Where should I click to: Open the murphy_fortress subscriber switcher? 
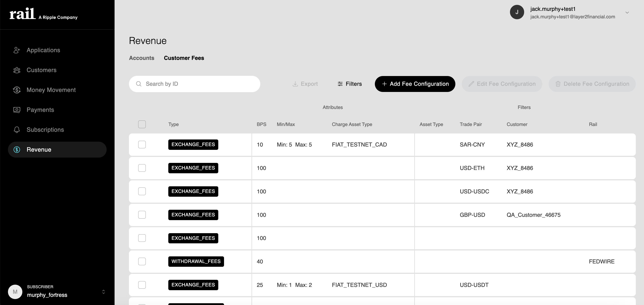click(103, 292)
